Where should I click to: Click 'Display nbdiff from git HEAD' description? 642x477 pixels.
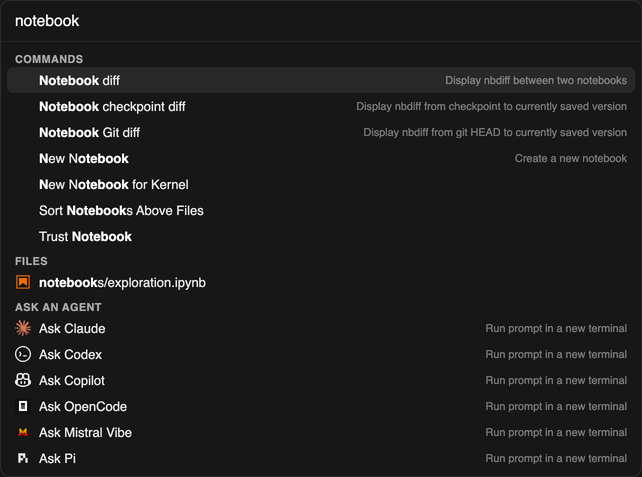(495, 132)
